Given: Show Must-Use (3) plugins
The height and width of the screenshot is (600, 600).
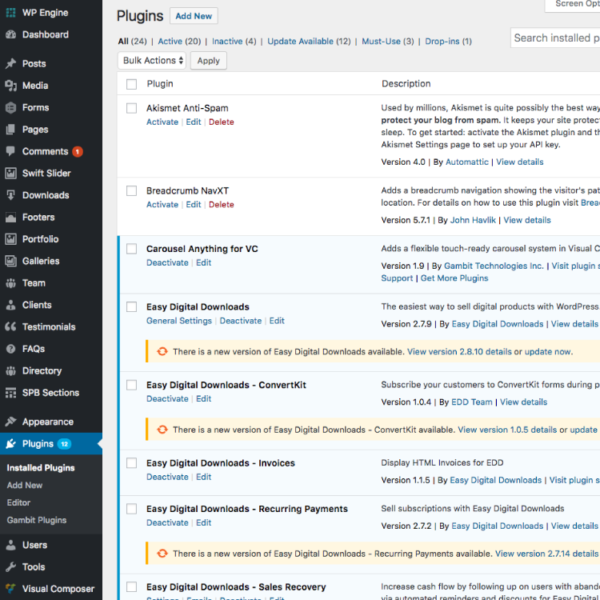Looking at the screenshot, I should [388, 41].
